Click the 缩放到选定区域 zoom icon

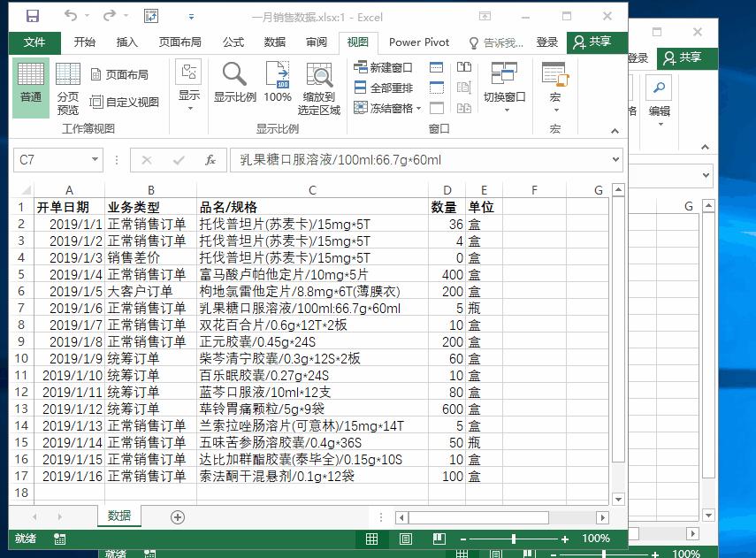(320, 86)
